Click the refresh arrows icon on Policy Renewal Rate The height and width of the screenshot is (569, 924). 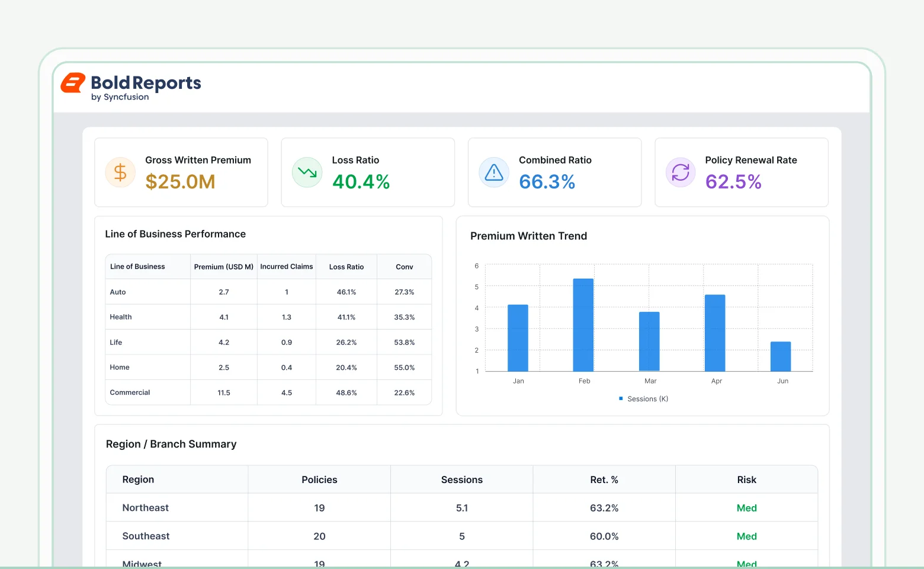pyautogui.click(x=681, y=172)
